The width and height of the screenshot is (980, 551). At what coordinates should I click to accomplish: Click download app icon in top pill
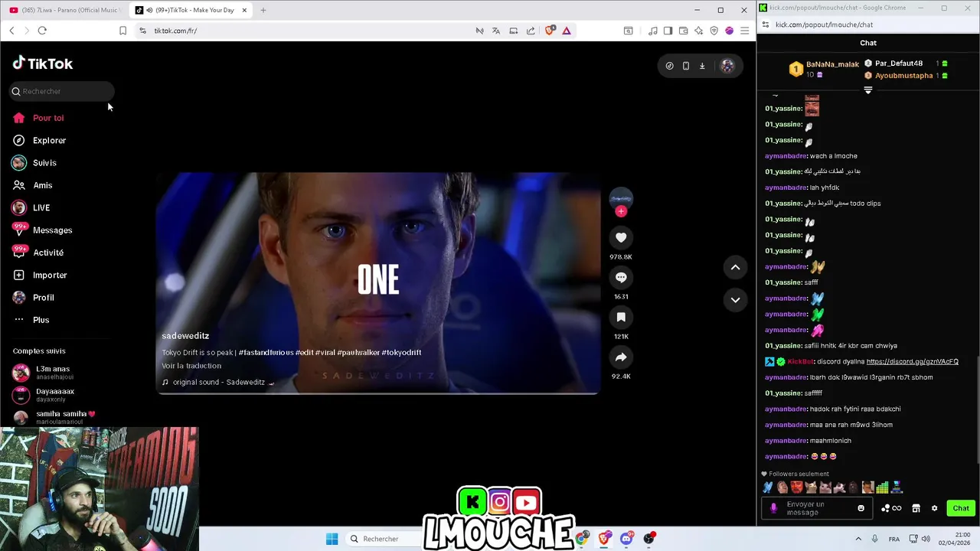[702, 66]
